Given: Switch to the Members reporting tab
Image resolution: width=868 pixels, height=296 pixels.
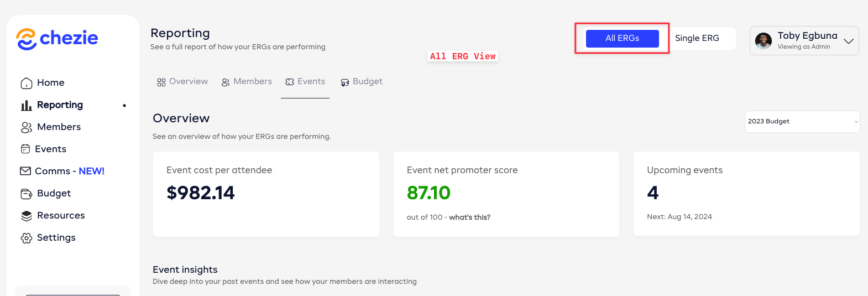Looking at the screenshot, I should pyautogui.click(x=247, y=82).
